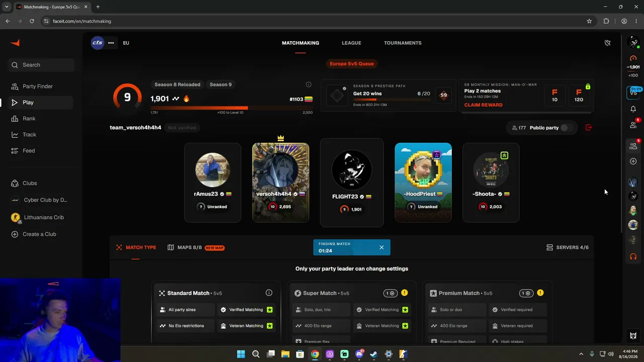Open the VS match timer icon

(633, 92)
